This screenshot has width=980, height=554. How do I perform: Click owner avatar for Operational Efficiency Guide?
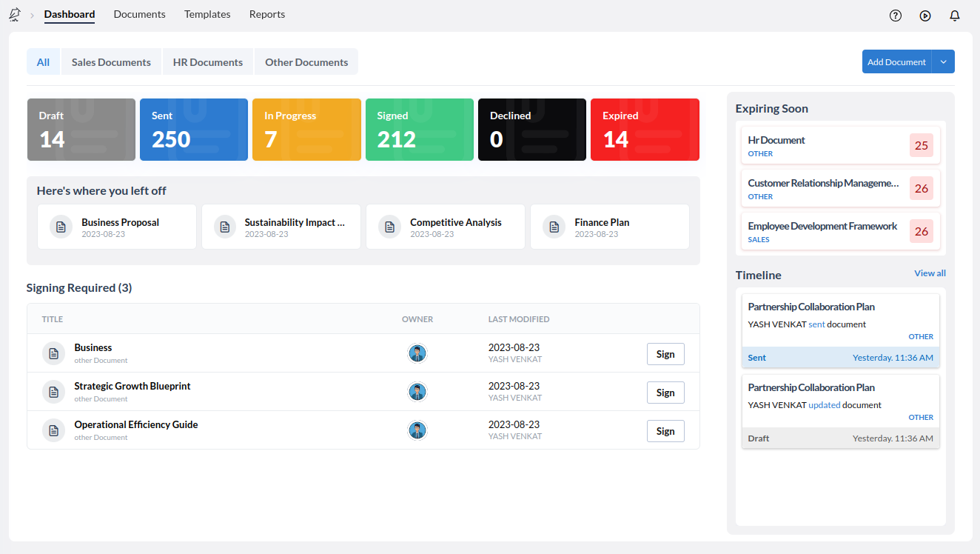(417, 430)
